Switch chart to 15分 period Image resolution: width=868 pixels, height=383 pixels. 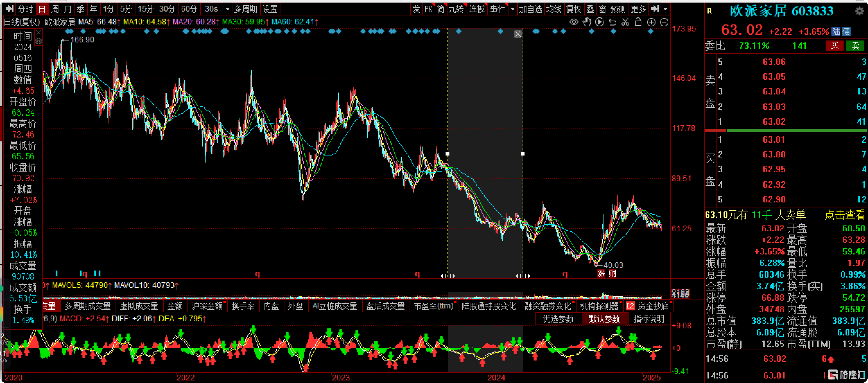pos(145,9)
